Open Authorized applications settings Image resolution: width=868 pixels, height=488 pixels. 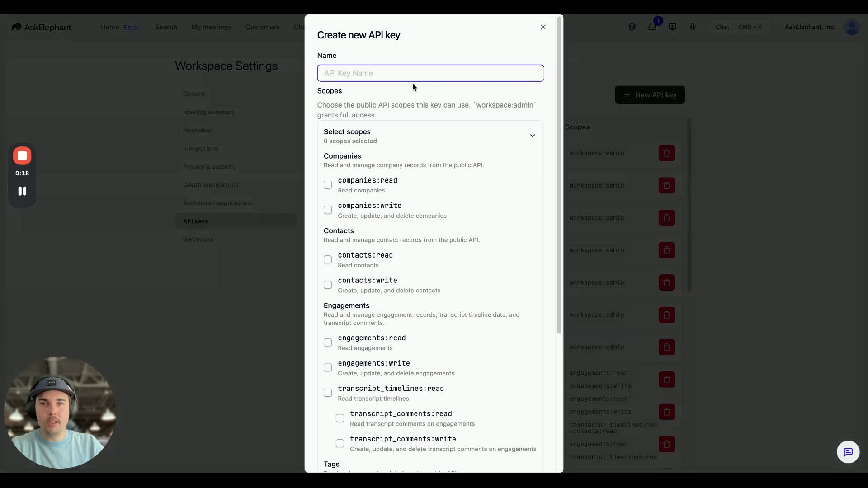pyautogui.click(x=217, y=203)
